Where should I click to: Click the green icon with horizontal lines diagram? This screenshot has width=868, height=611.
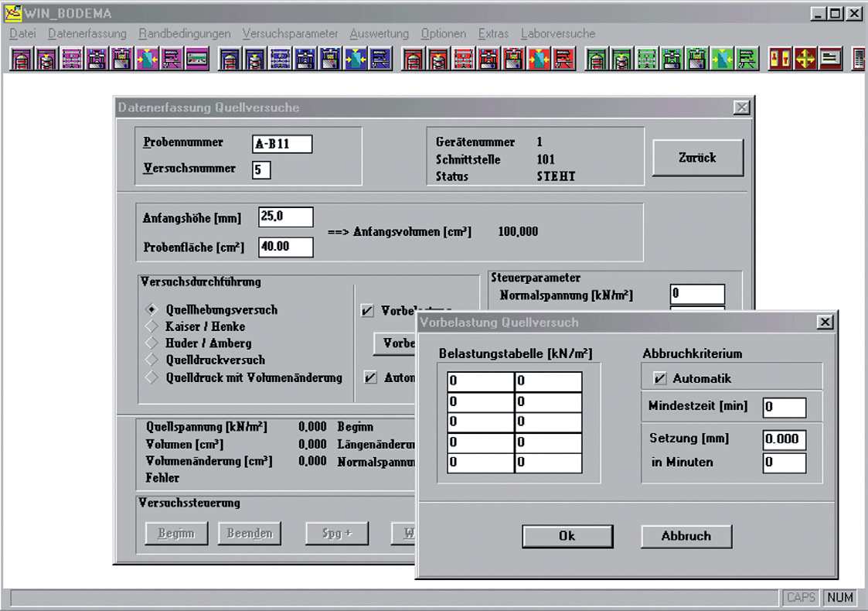[747, 59]
